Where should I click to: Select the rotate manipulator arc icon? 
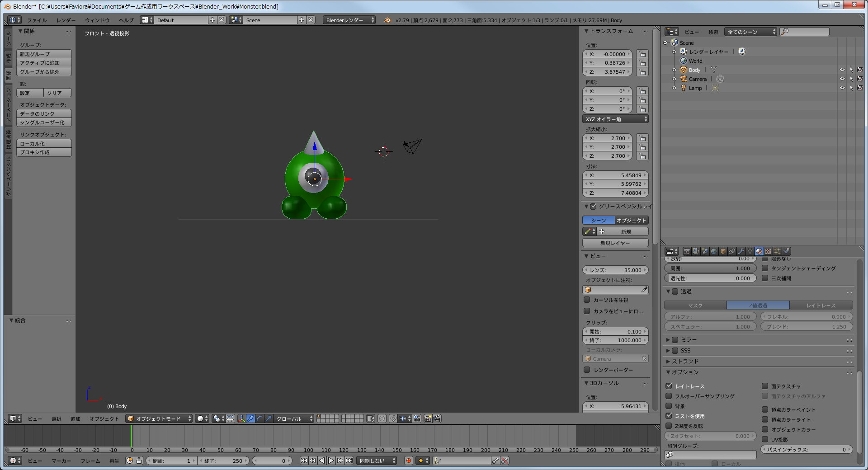(x=260, y=418)
